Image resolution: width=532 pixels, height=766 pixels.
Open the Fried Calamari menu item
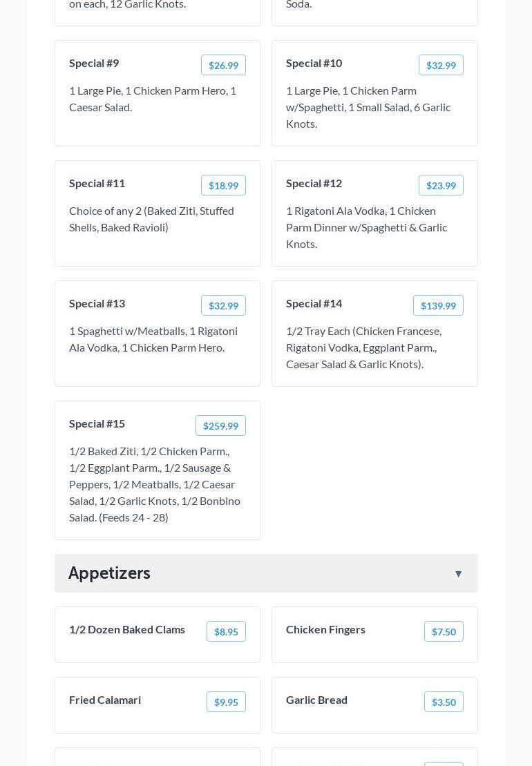105,700
